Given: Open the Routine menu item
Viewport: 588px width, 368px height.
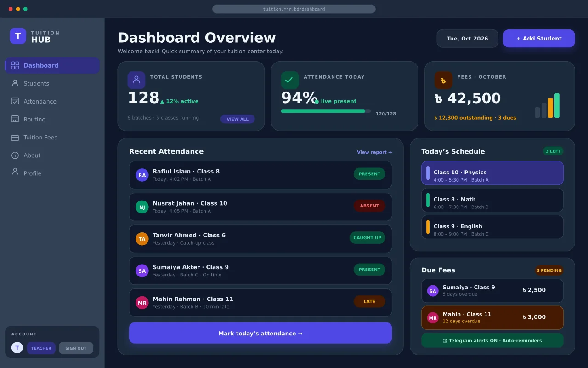Looking at the screenshot, I should [x=52, y=119].
